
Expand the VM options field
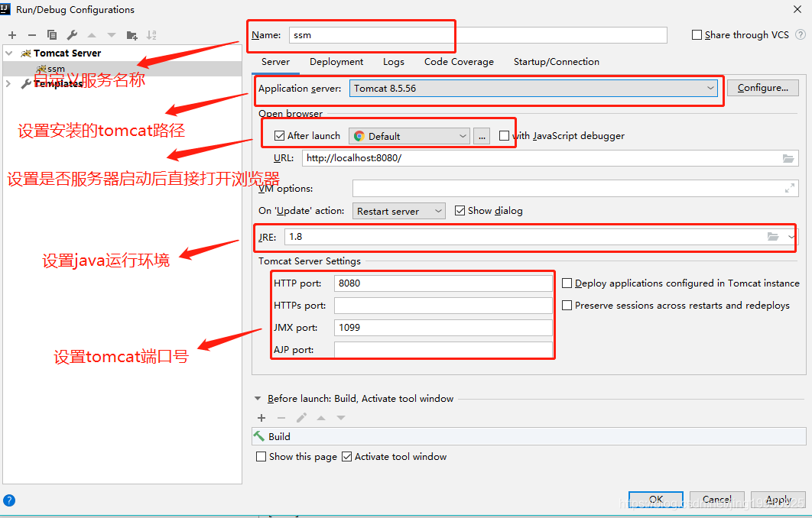[789, 189]
